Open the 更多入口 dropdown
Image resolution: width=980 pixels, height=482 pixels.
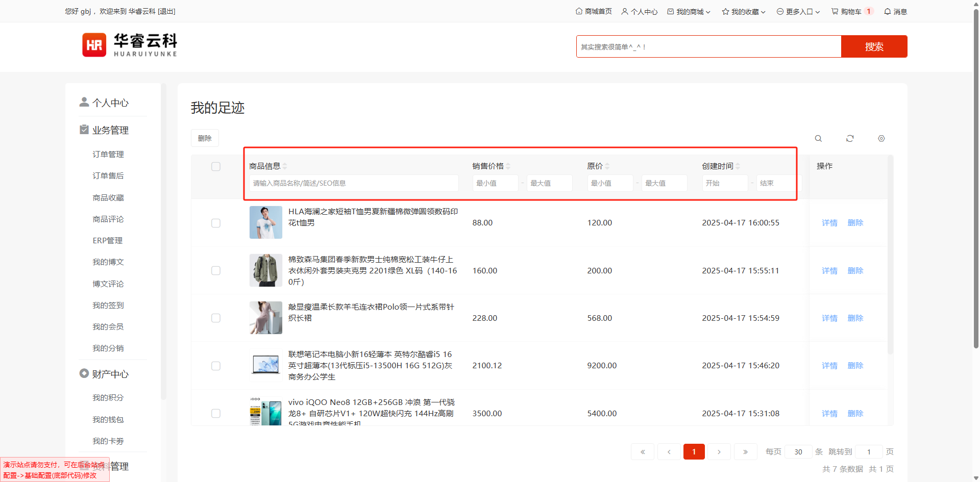798,12
